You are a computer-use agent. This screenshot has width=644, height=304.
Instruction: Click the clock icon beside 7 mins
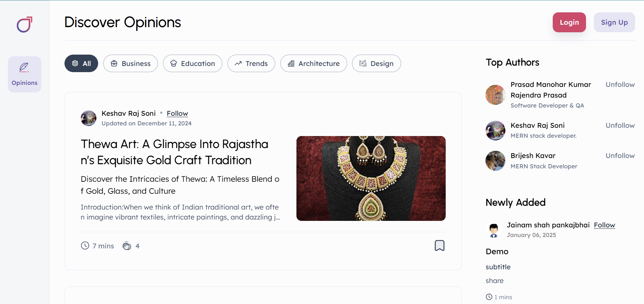[x=85, y=246]
